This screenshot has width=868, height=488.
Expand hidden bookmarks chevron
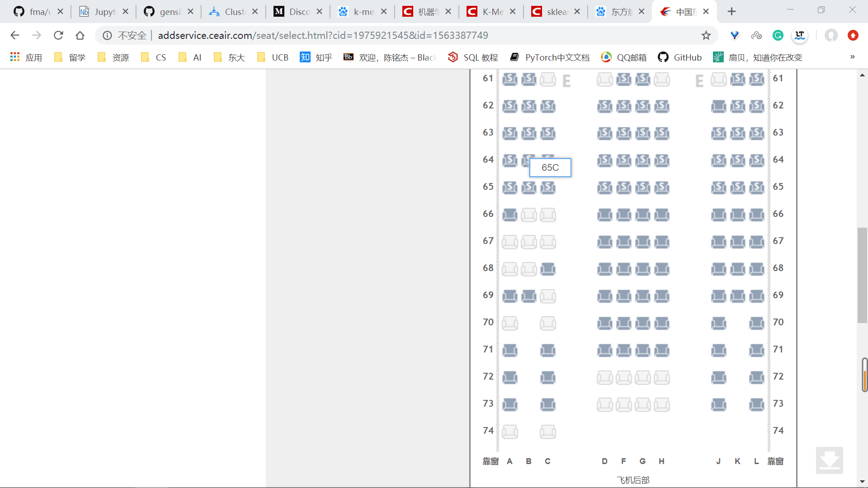tap(852, 57)
